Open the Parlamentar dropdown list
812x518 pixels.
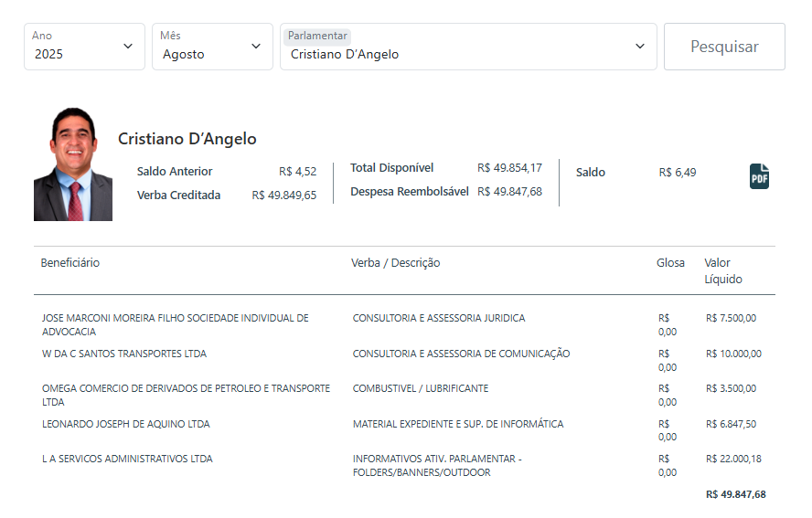(468, 47)
